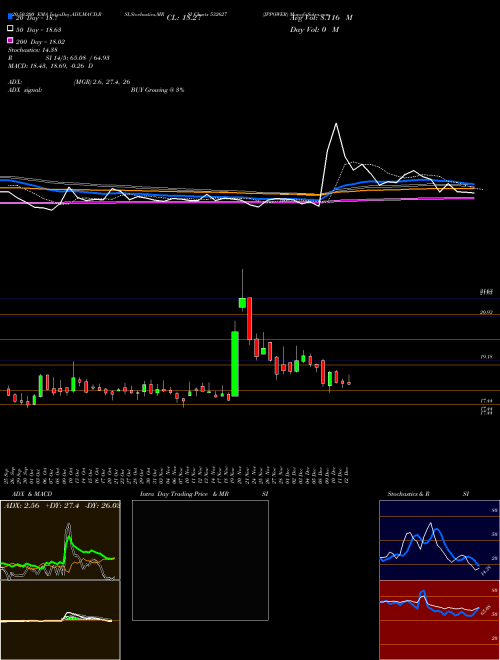Click the last red candlestick on the chart
The width and height of the screenshot is (500, 660).
[x=349, y=383]
